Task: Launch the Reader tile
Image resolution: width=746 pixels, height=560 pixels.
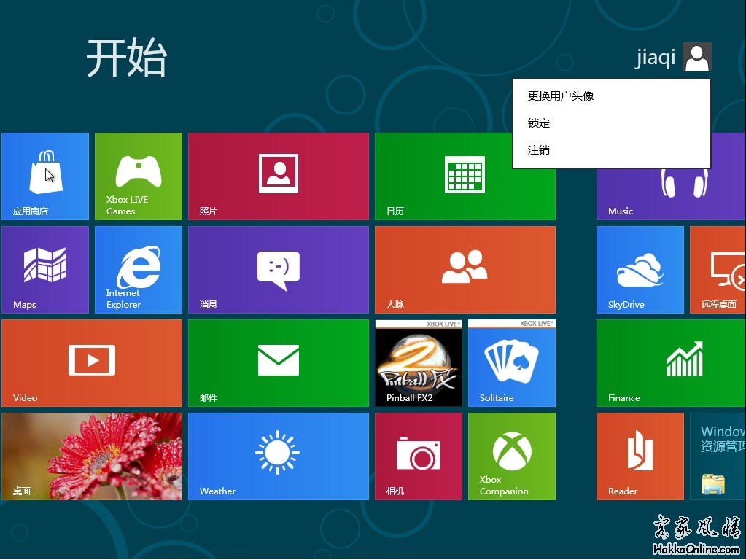Action: click(640, 456)
